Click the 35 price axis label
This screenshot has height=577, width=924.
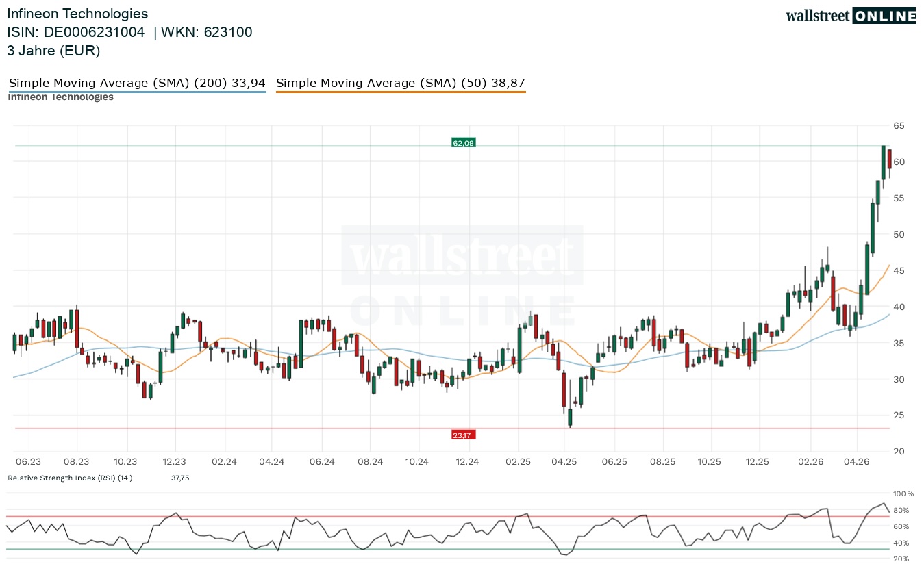click(x=898, y=343)
